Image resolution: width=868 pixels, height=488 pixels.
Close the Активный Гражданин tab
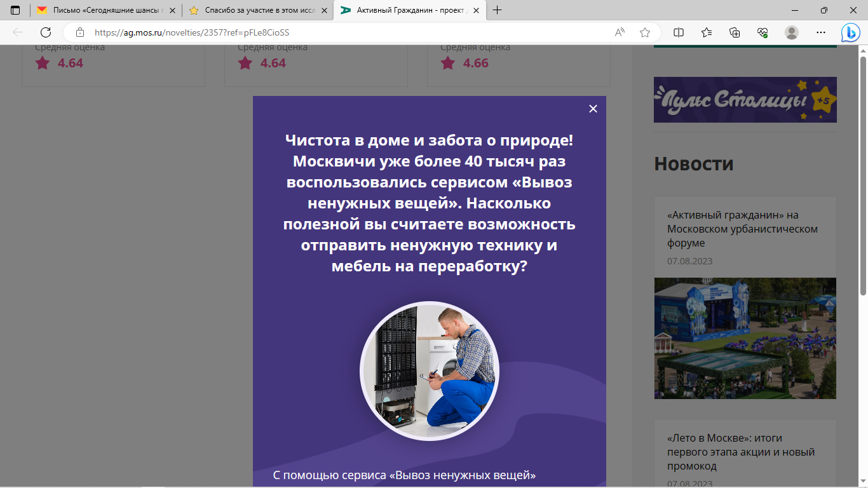477,10
